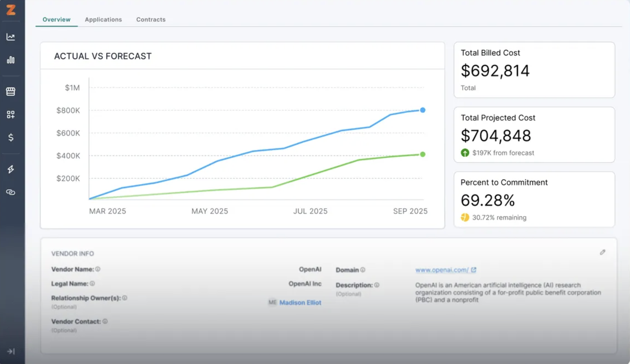This screenshot has width=630, height=364.
Task: Click the $692,814 billed cost value
Action: coord(495,71)
